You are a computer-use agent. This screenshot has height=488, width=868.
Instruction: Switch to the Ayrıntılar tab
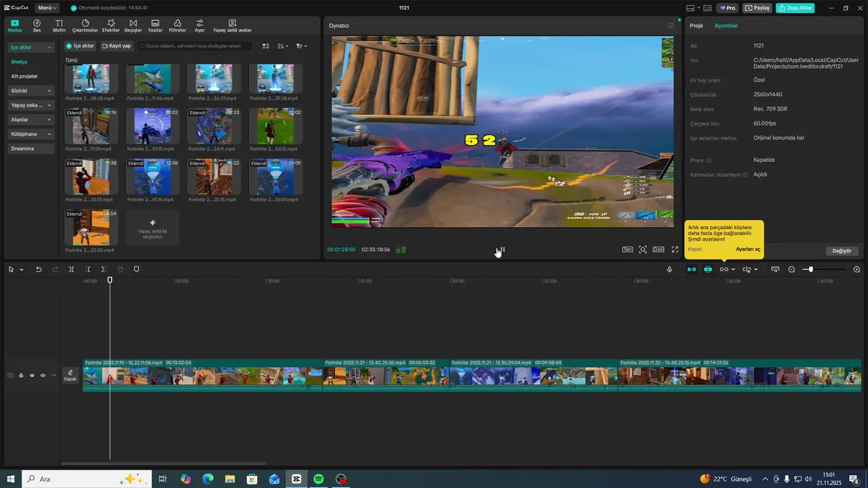coord(726,26)
